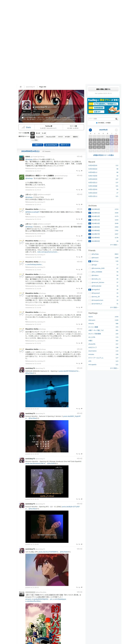Image resolution: width=138 pixels, height=644 pixels.
Task: Show all Archives with すべて表示
Action: pos(114,245)
